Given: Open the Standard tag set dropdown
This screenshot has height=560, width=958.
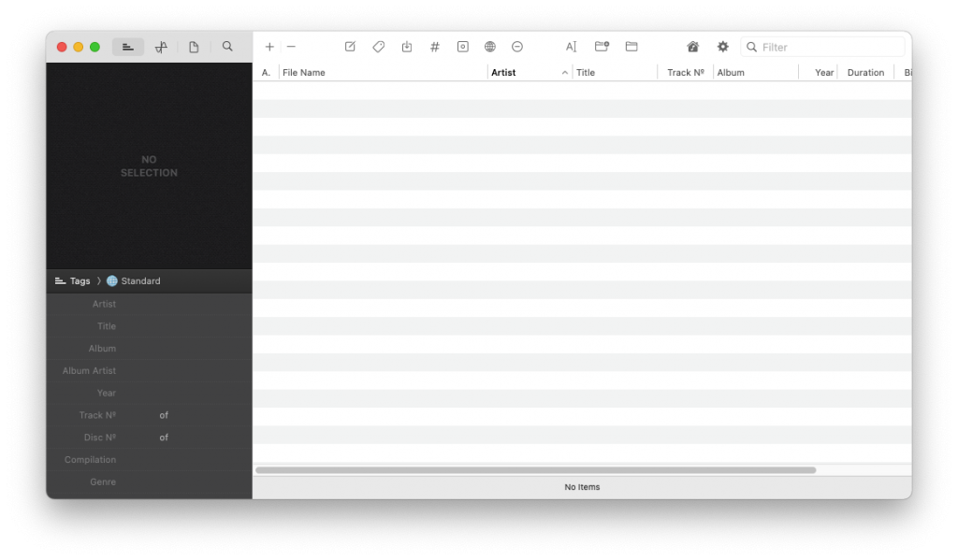Looking at the screenshot, I should point(134,280).
